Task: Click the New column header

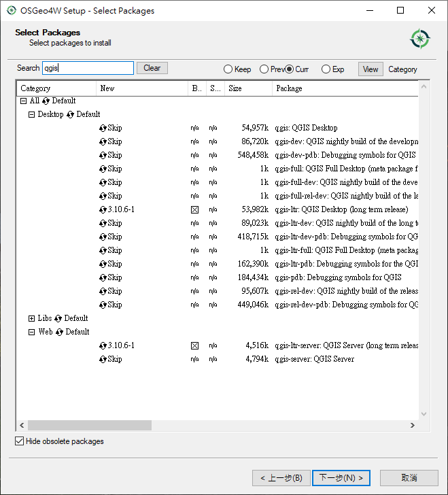Action: 142,88
